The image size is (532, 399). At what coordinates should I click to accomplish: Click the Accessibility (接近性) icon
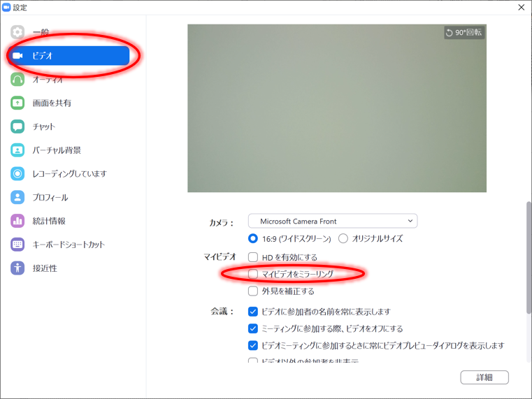pos(17,268)
